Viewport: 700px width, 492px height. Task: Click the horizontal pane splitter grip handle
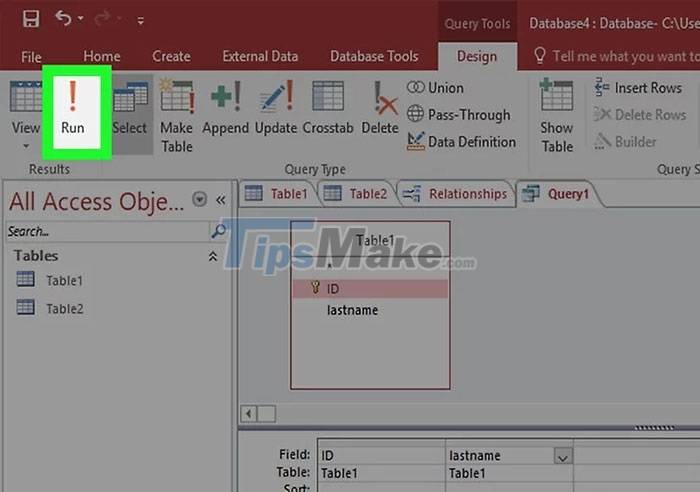tap(654, 428)
